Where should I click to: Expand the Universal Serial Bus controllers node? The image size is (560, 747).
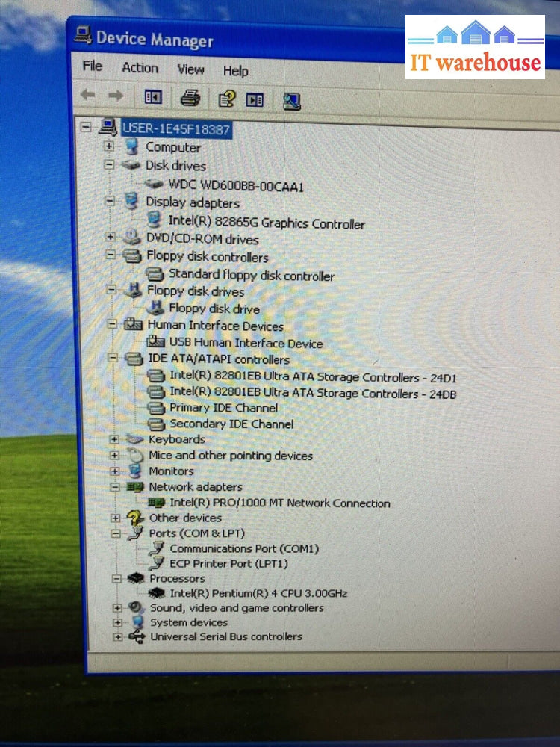(117, 637)
